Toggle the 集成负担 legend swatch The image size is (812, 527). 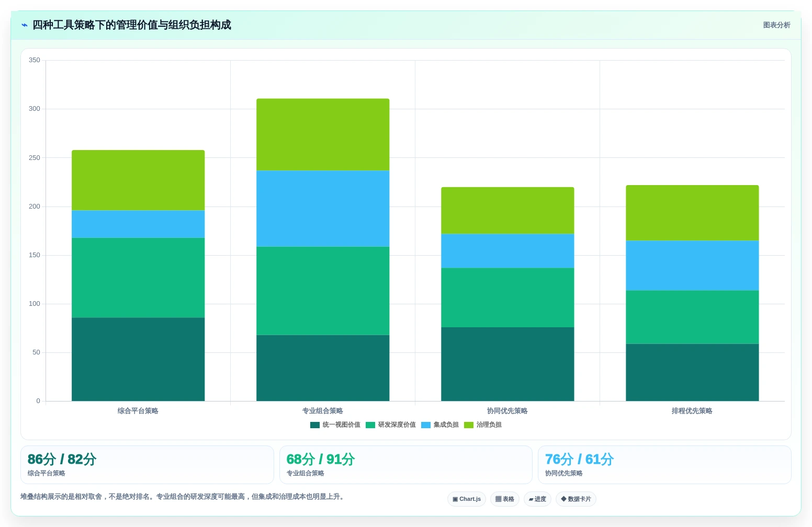tap(426, 425)
